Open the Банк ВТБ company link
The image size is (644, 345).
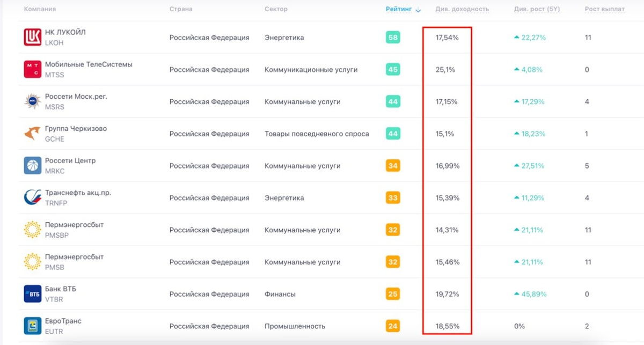click(61, 289)
